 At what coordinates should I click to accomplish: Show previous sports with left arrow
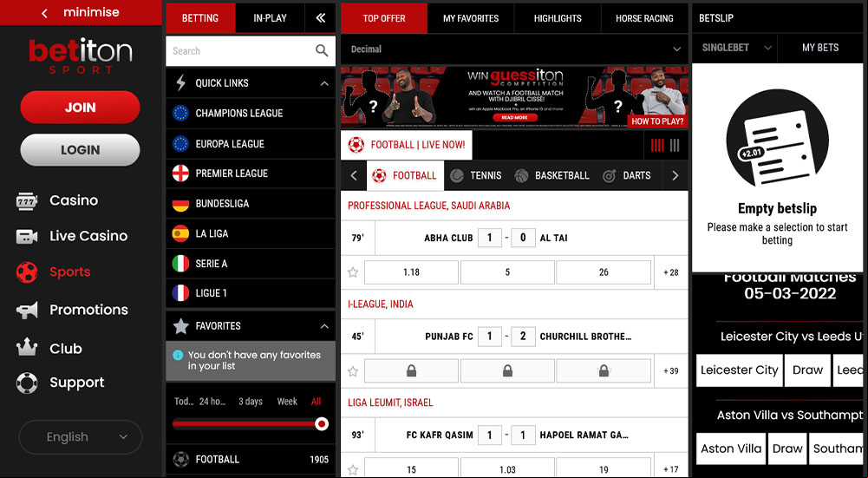click(354, 175)
